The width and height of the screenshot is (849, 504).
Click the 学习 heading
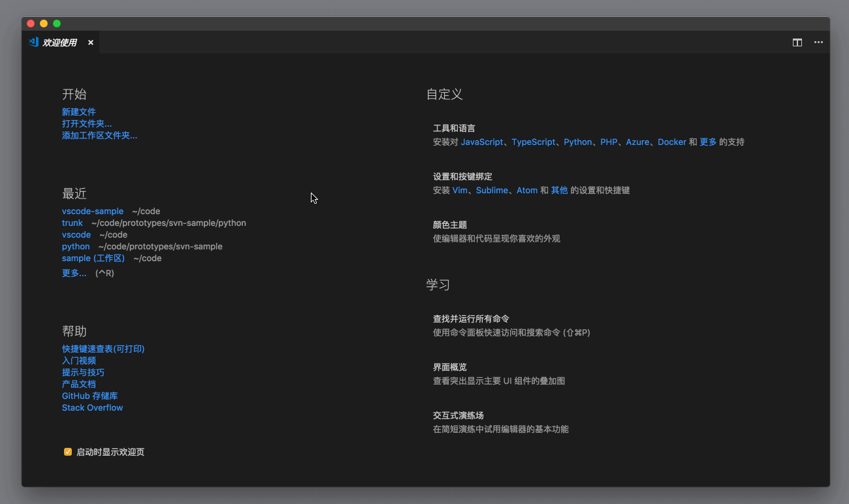click(438, 285)
